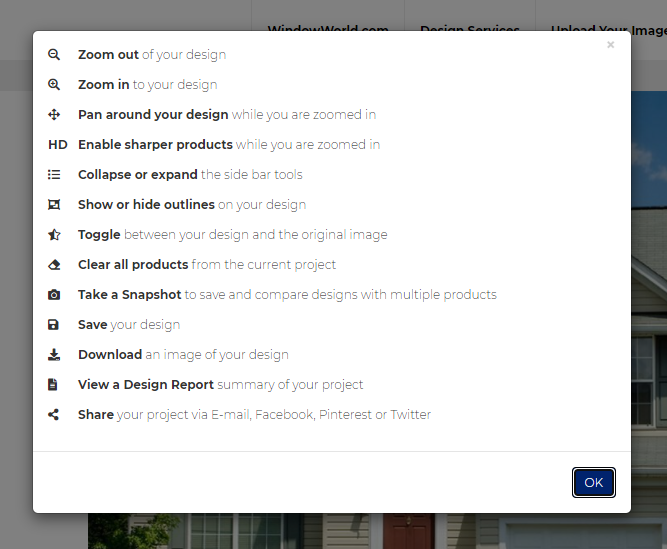The height and width of the screenshot is (549, 667).
Task: Confirm the dialog with the OK button
Action: [594, 483]
